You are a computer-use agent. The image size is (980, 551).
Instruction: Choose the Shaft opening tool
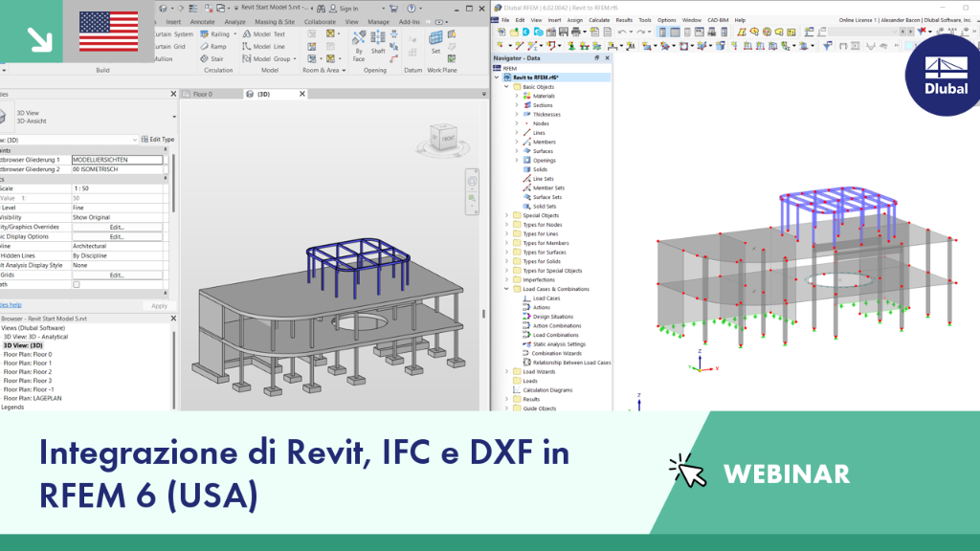click(x=378, y=42)
